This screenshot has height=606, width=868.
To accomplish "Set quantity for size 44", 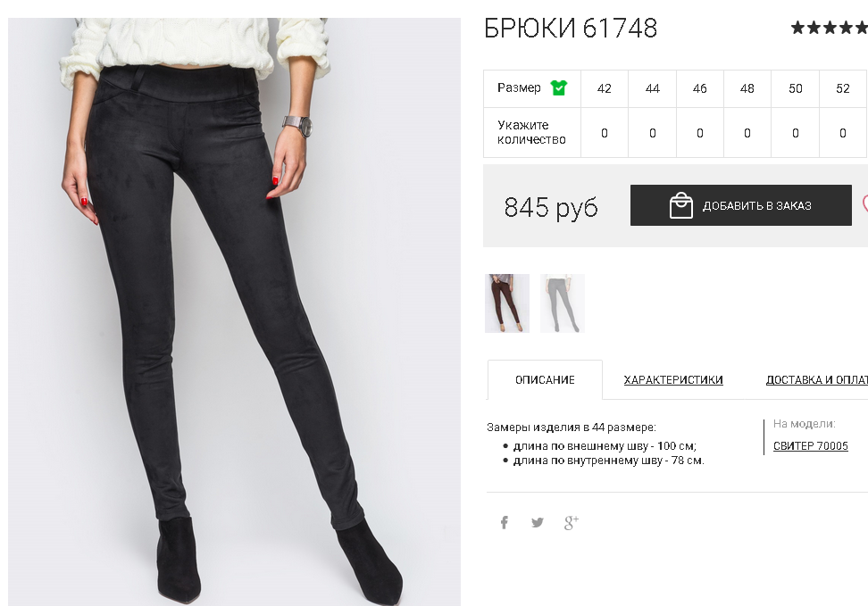I will [x=652, y=133].
